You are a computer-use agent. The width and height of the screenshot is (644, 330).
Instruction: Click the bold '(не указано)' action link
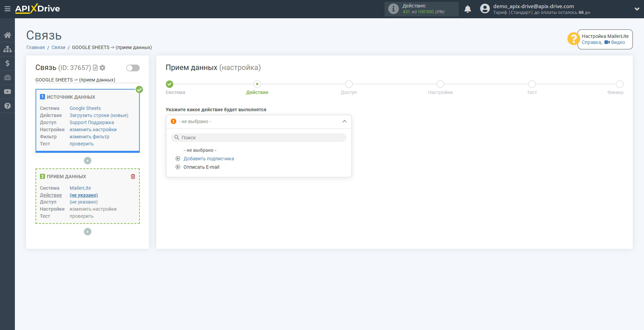pyautogui.click(x=84, y=195)
